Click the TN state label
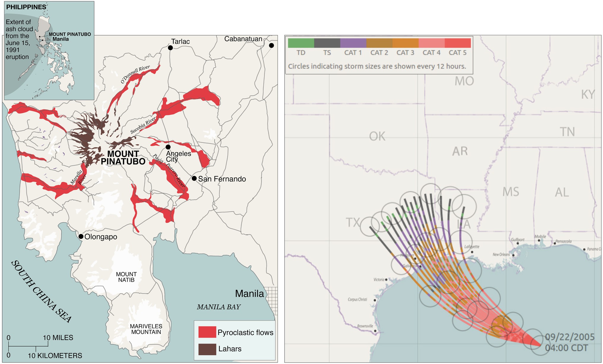The height and width of the screenshot is (364, 603). pyautogui.click(x=567, y=132)
